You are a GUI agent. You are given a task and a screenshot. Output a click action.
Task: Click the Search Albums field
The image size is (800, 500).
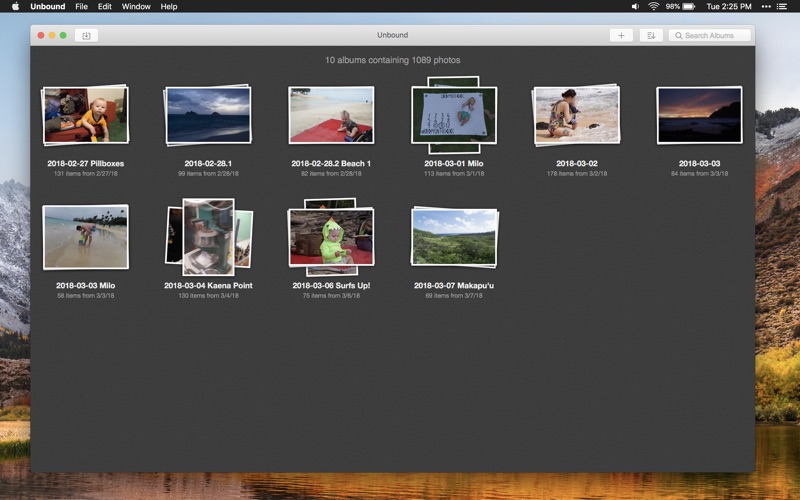point(710,35)
